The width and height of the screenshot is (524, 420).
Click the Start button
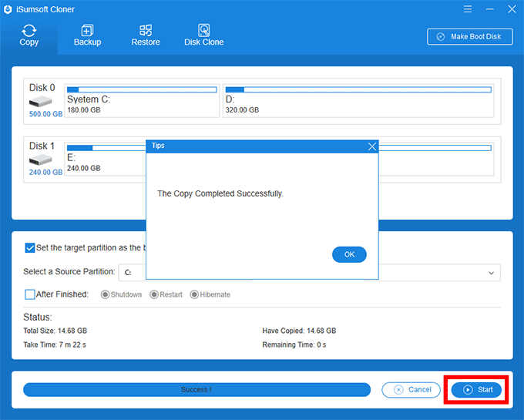[476, 390]
